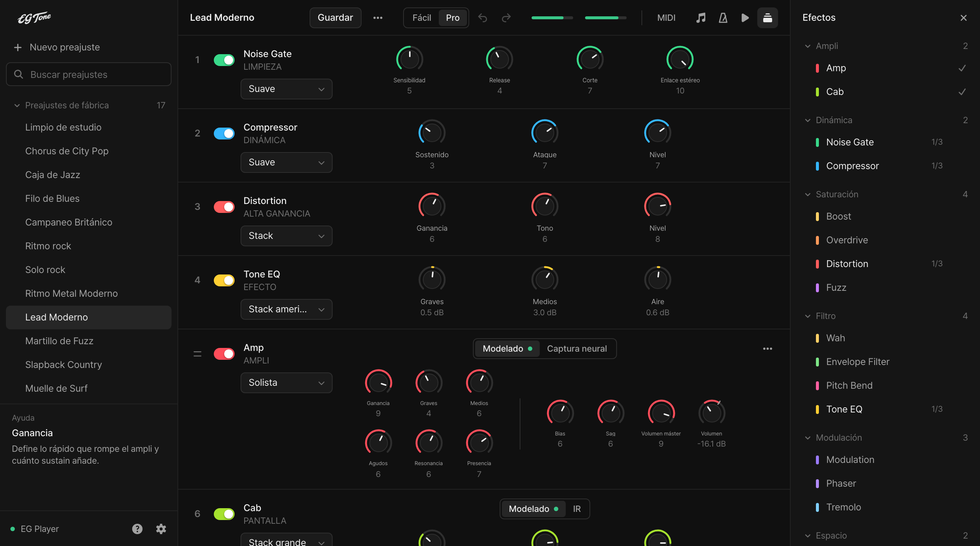
Task: Open the tuner music note icon
Action: tap(701, 18)
